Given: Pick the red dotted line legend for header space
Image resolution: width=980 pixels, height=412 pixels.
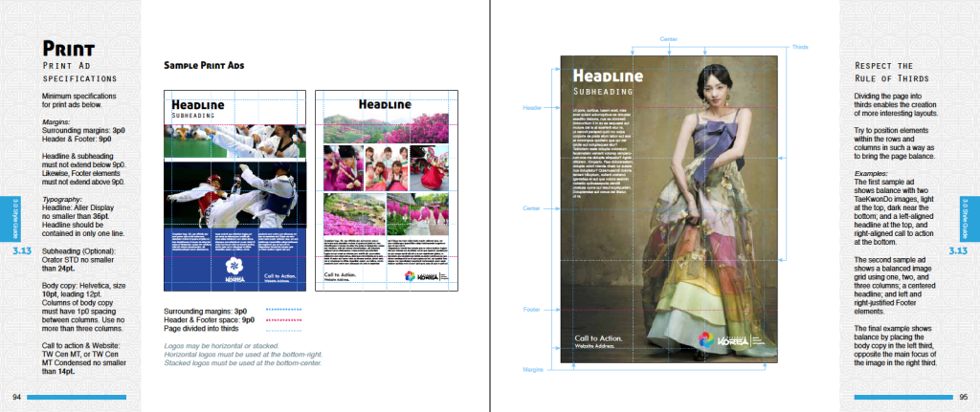Looking at the screenshot, I should (x=283, y=319).
